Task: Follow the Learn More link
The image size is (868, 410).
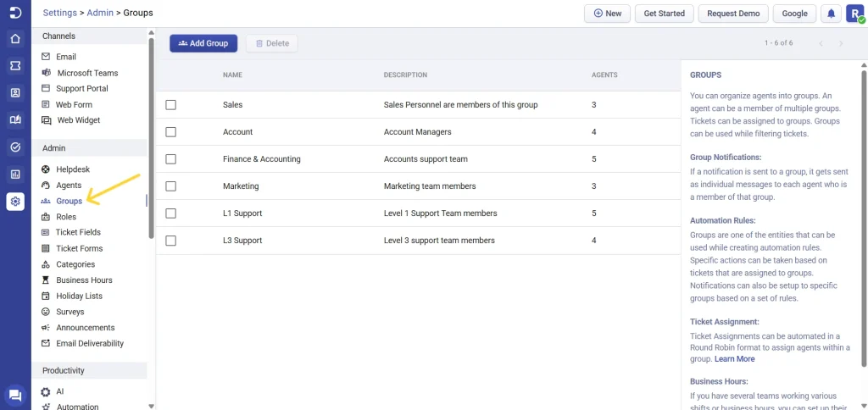Action: pos(735,358)
